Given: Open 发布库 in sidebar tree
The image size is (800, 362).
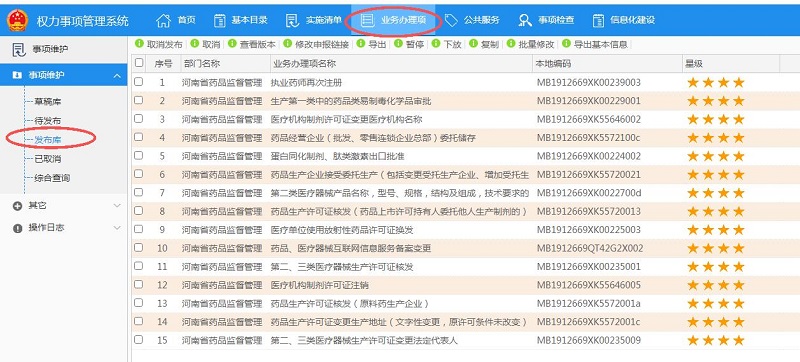Looking at the screenshot, I should (48, 140).
